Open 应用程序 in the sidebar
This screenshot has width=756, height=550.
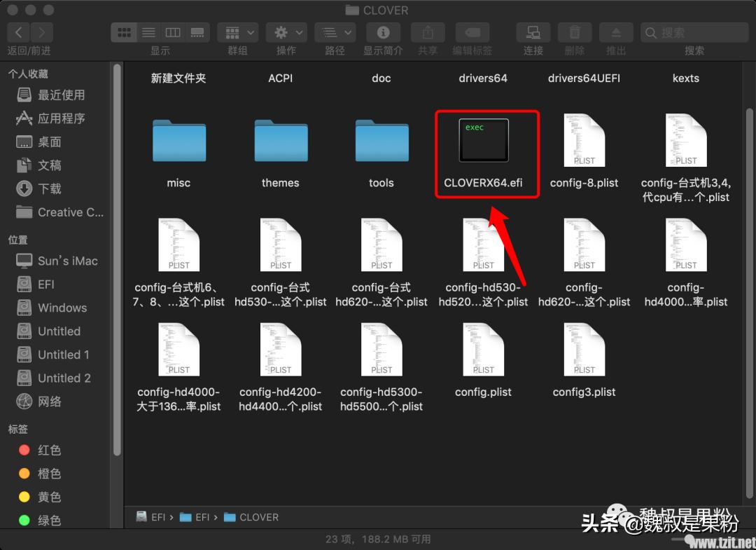click(61, 118)
